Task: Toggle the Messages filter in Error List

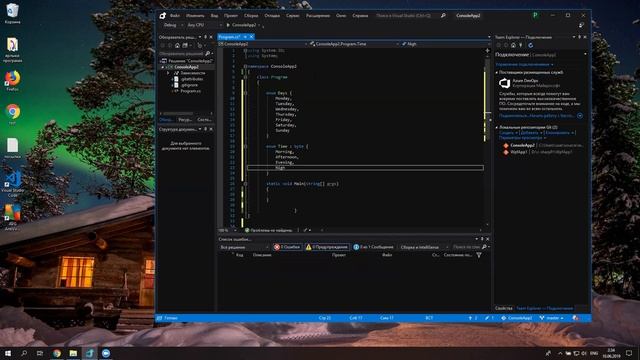Action: (x=373, y=247)
